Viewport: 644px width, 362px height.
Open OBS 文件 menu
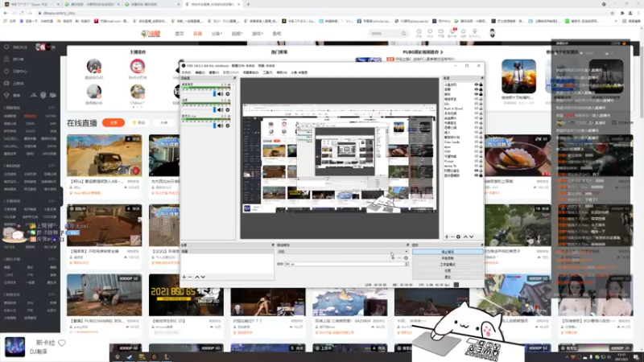[186, 72]
